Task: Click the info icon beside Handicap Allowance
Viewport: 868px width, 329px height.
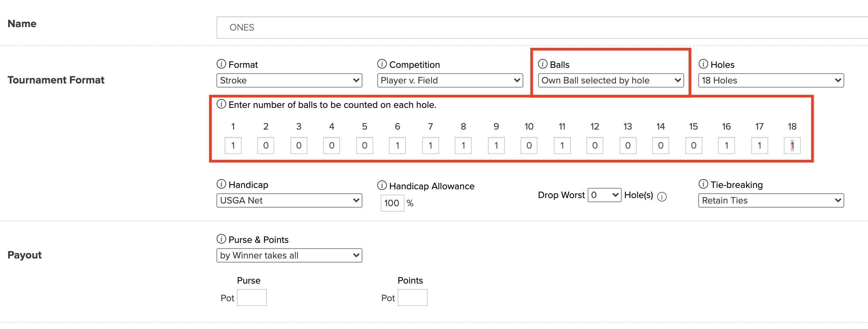Action: tap(382, 185)
